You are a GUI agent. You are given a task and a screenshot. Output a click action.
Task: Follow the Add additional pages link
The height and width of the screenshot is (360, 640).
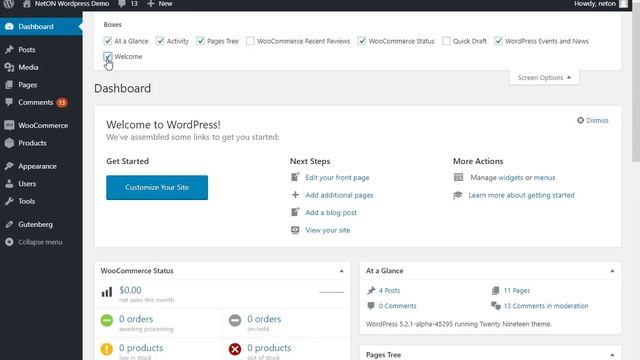click(x=339, y=195)
